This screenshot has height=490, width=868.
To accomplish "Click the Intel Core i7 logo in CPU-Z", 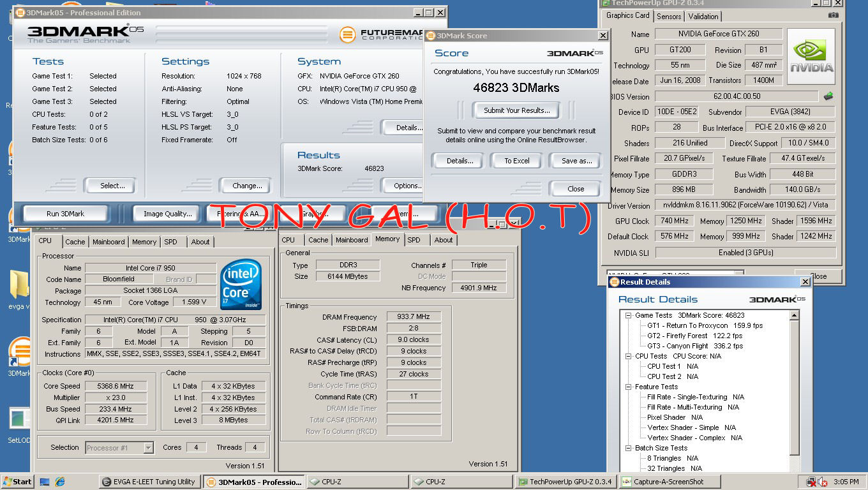I will 239,285.
